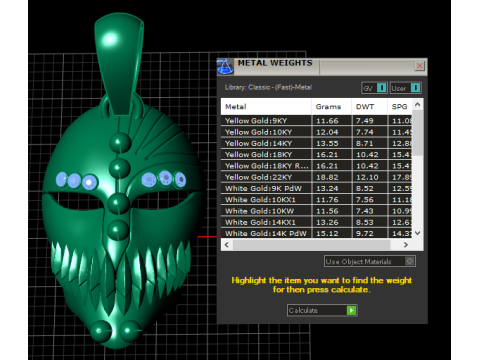The width and height of the screenshot is (480, 360).
Task: Click the horizontal scrollbar thumb under table
Action: 312,245
